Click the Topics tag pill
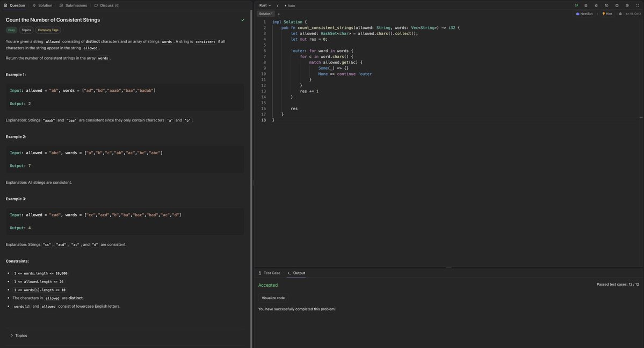The height and width of the screenshot is (348, 644). point(26,30)
